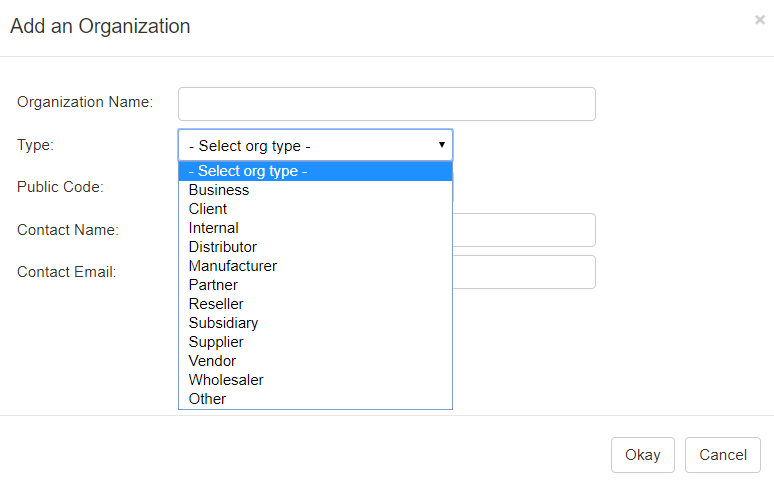774x486 pixels.
Task: Pick Subsidiary from the type list
Action: point(223,323)
